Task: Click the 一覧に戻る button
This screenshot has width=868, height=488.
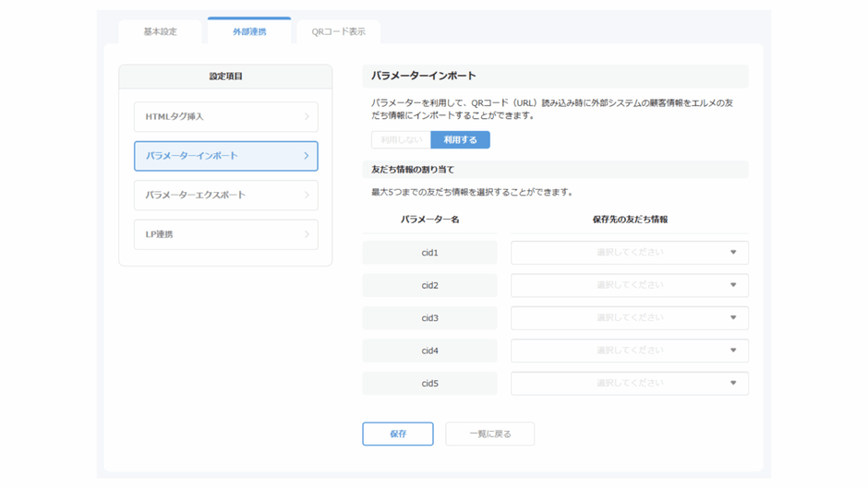Action: 489,434
